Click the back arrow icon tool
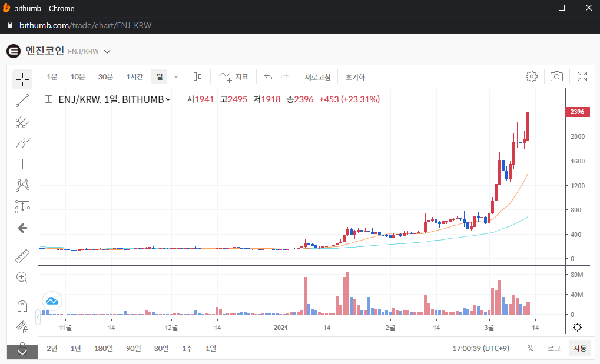The height and width of the screenshot is (364, 600). (x=22, y=228)
